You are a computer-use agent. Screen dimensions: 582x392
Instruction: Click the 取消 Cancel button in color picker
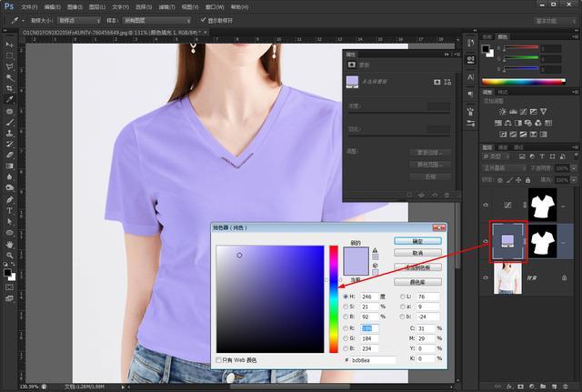coord(417,253)
